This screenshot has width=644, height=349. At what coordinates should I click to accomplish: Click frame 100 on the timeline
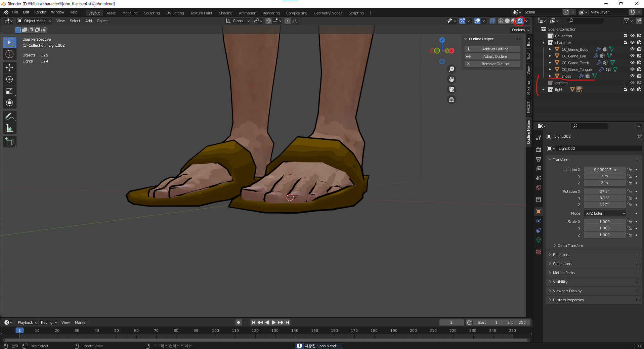215,331
